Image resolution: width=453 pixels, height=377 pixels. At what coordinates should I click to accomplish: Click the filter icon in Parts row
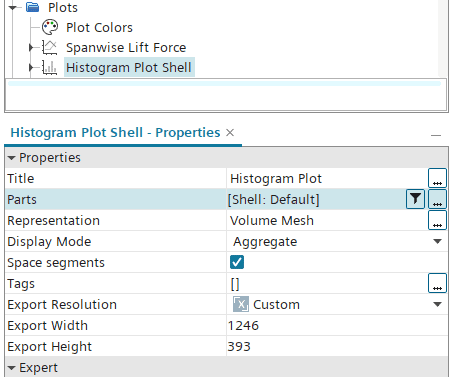point(415,199)
